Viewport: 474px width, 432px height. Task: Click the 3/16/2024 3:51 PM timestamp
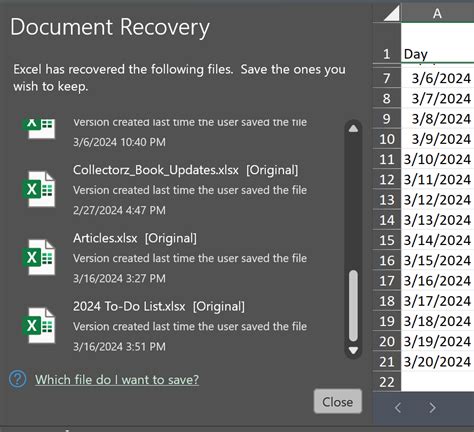(119, 347)
